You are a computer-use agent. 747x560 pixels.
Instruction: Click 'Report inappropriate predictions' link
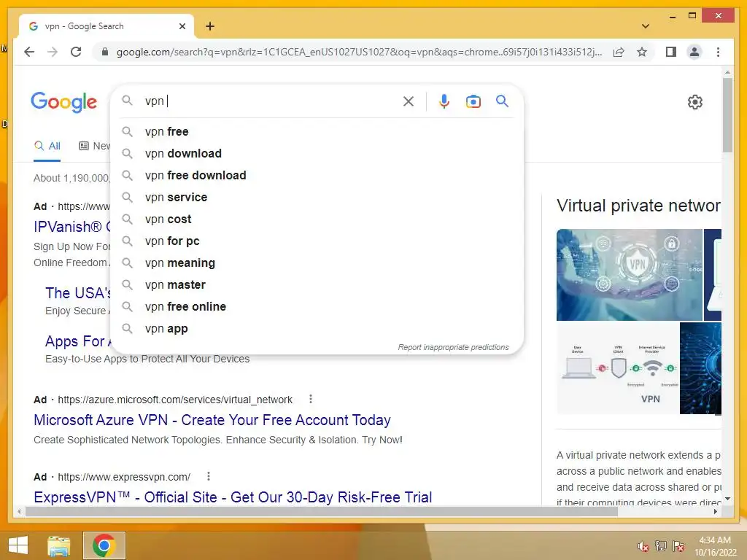click(453, 347)
